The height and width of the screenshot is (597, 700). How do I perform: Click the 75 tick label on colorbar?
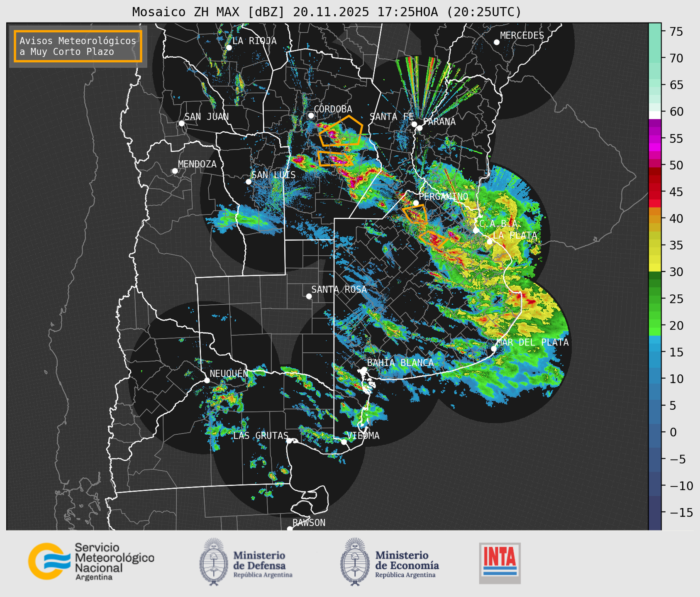click(x=676, y=32)
